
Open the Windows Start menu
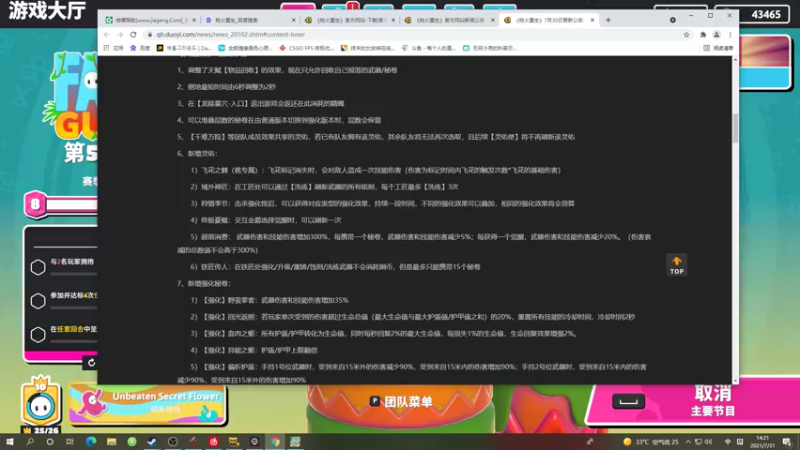click(10, 441)
